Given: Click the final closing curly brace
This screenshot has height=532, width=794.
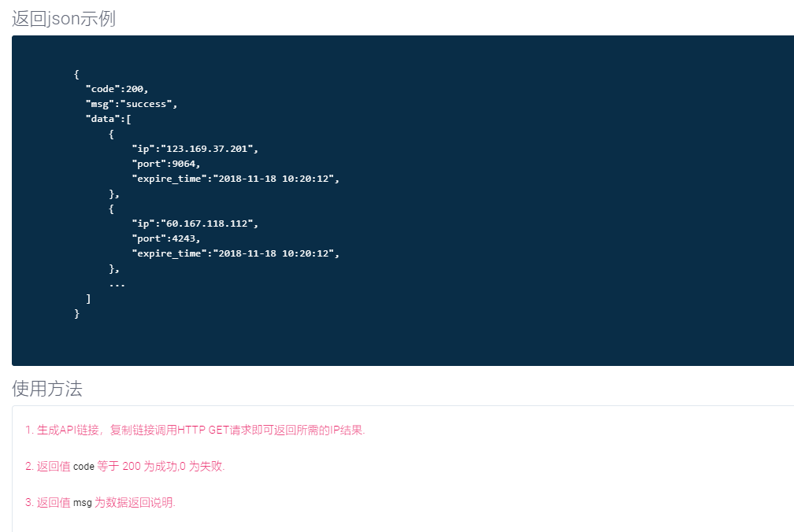Looking at the screenshot, I should (x=77, y=313).
